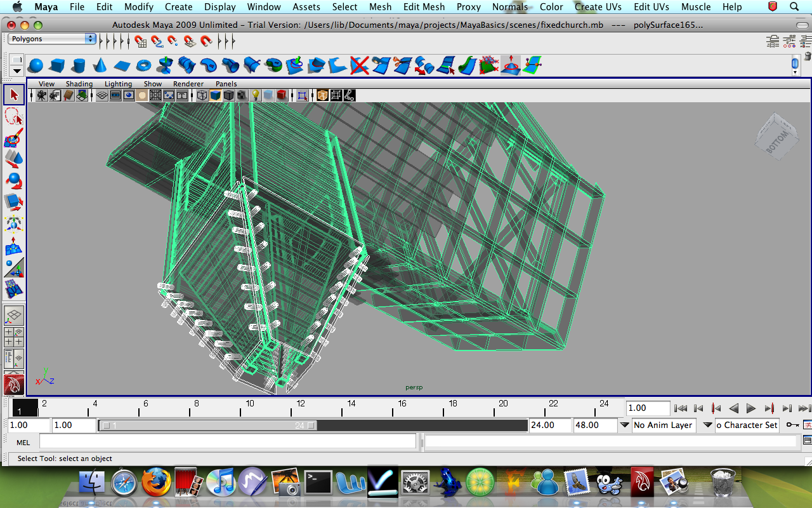Toggle smooth shade all blue cube
This screenshot has height=508, width=812.
(x=215, y=95)
